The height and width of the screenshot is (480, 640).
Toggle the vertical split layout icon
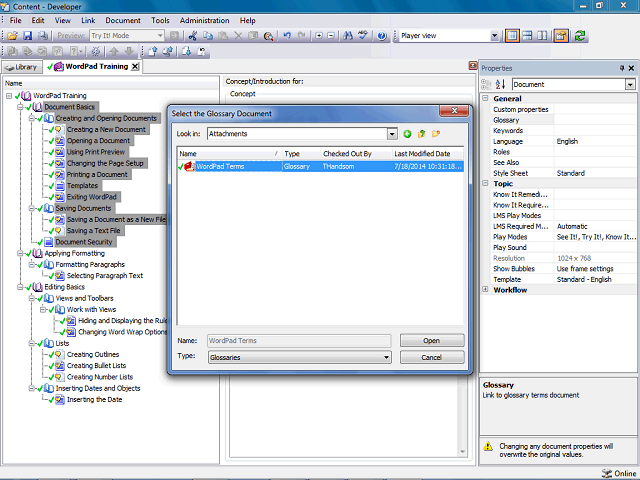pos(542,36)
